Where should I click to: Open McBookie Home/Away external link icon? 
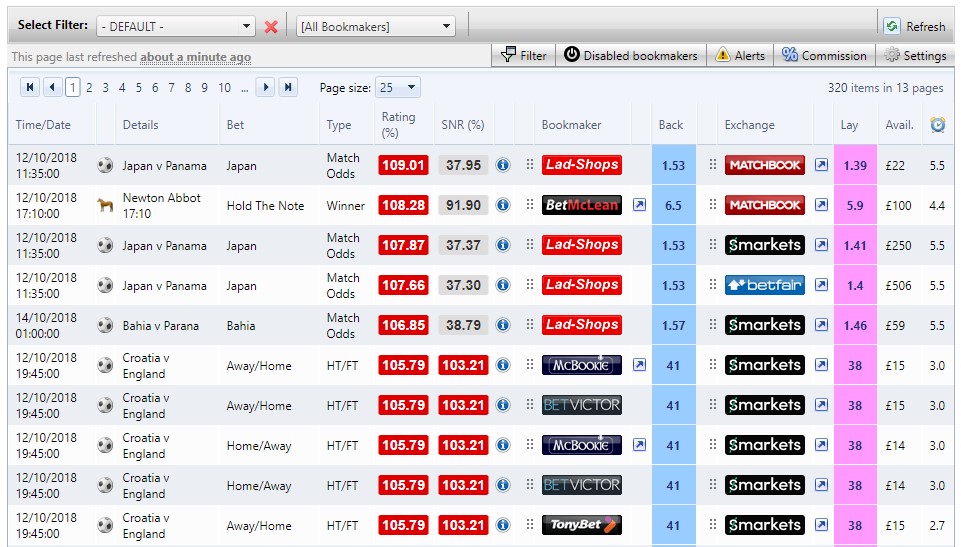coord(639,445)
